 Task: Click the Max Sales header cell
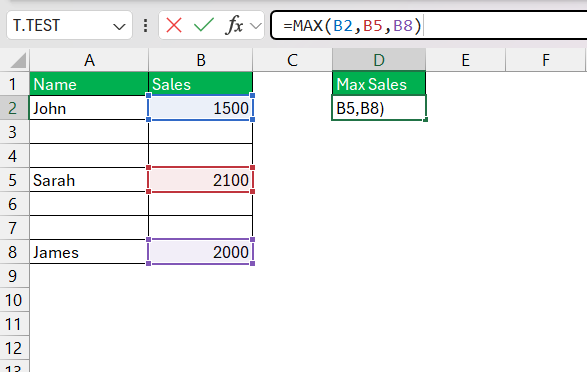tap(379, 84)
